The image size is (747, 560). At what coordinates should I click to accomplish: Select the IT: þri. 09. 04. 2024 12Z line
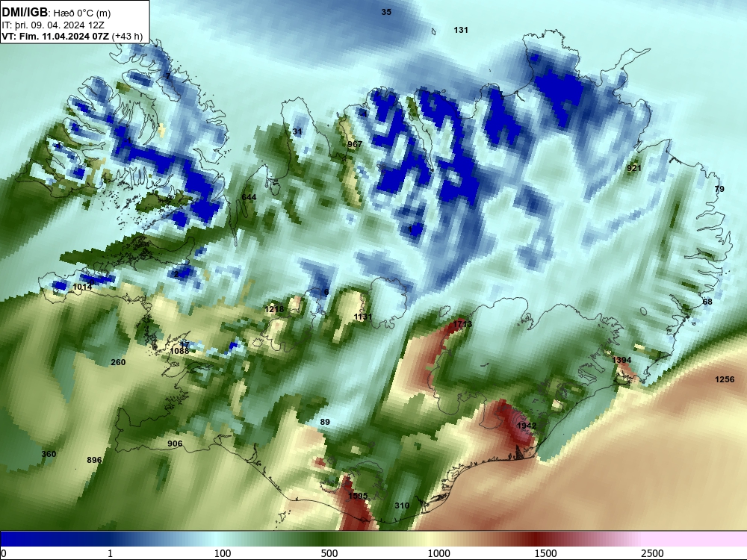click(x=53, y=25)
